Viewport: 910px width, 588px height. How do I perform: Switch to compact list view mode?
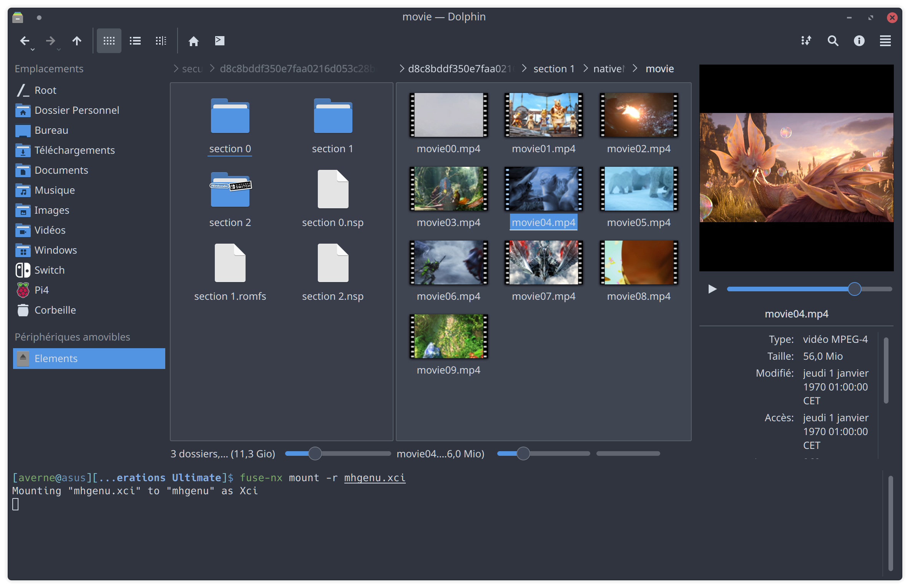pos(135,41)
